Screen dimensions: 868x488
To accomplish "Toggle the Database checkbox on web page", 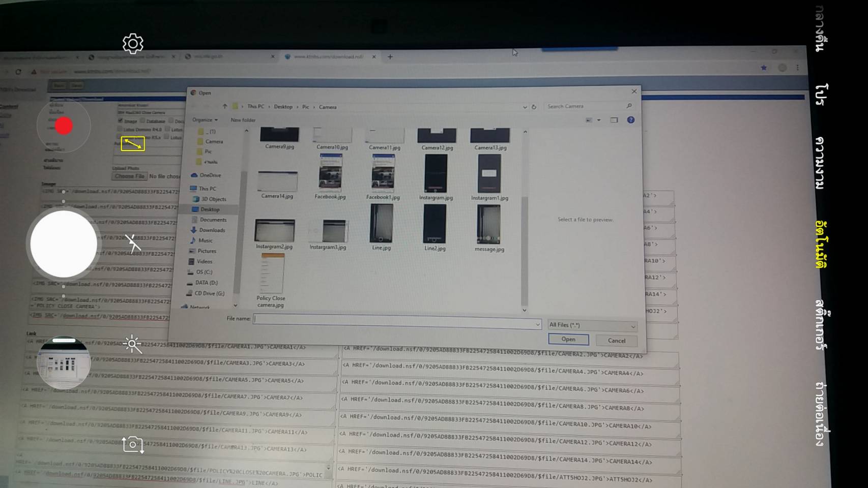I will click(x=142, y=121).
